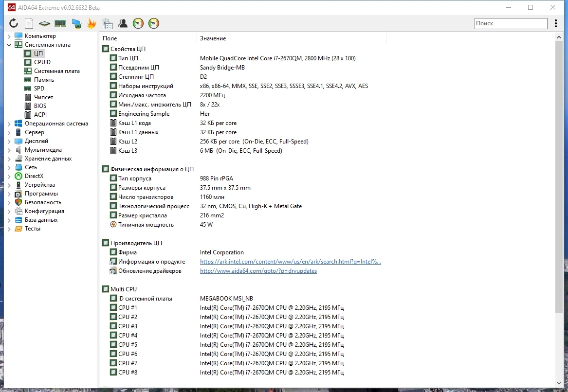Start the stability test flame icon
Viewport: 568px width, 392px height.
[92, 23]
